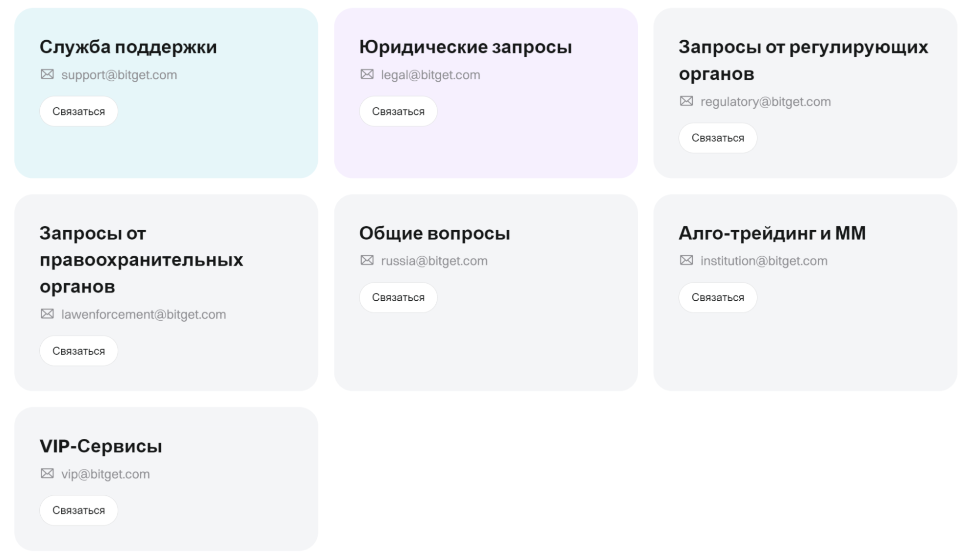Viewport: 980px width, 556px height.
Task: Click envelope icon beside russia@bitget.com
Action: (367, 261)
